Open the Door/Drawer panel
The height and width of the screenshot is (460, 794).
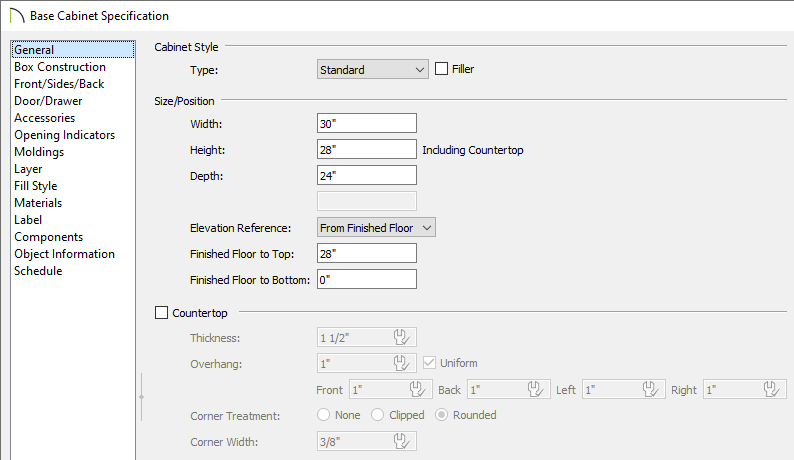(48, 101)
